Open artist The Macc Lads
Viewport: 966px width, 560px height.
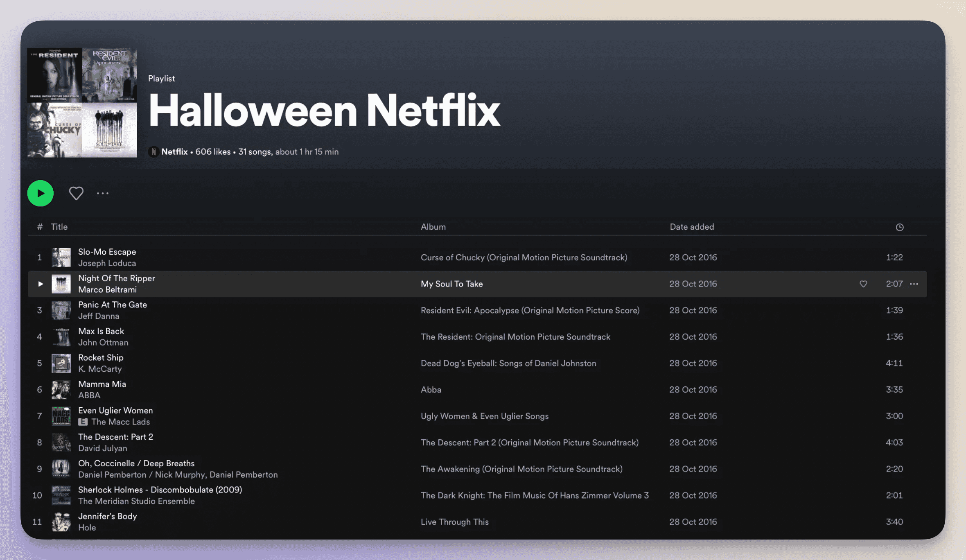point(121,422)
